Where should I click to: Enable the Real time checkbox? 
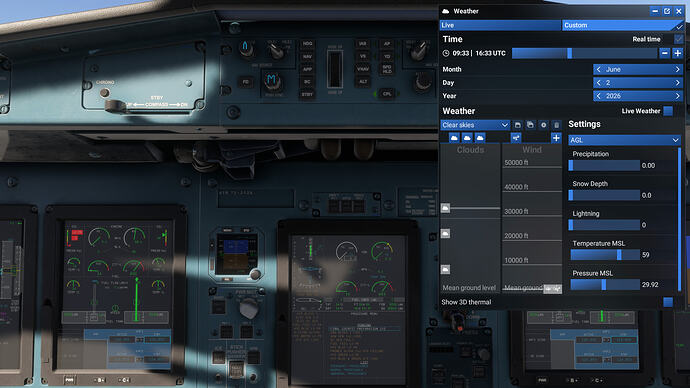pos(679,39)
